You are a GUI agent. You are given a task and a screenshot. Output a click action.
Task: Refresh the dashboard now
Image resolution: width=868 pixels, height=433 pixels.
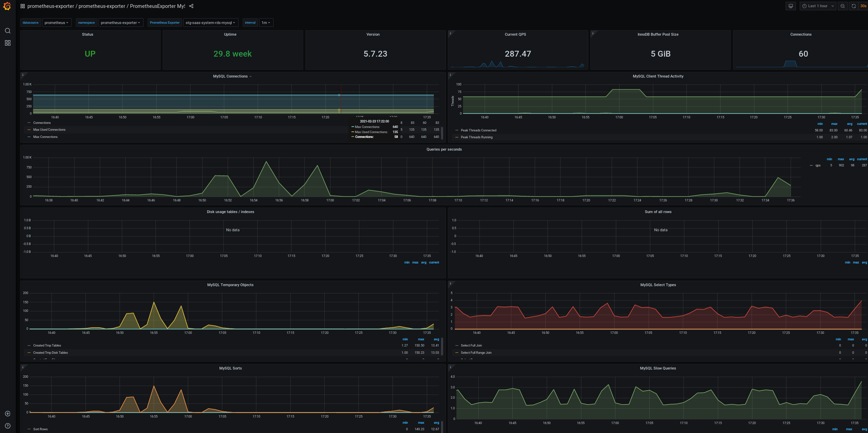854,6
